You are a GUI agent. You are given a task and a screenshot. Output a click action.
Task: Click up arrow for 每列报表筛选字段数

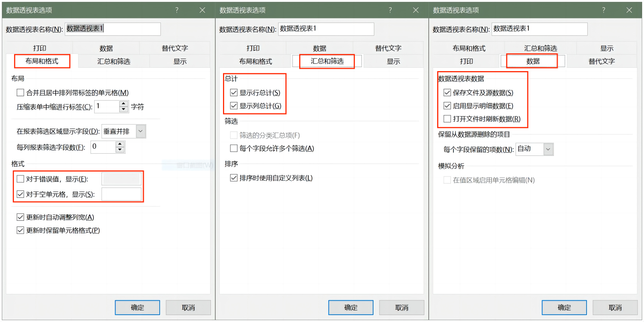120,144
